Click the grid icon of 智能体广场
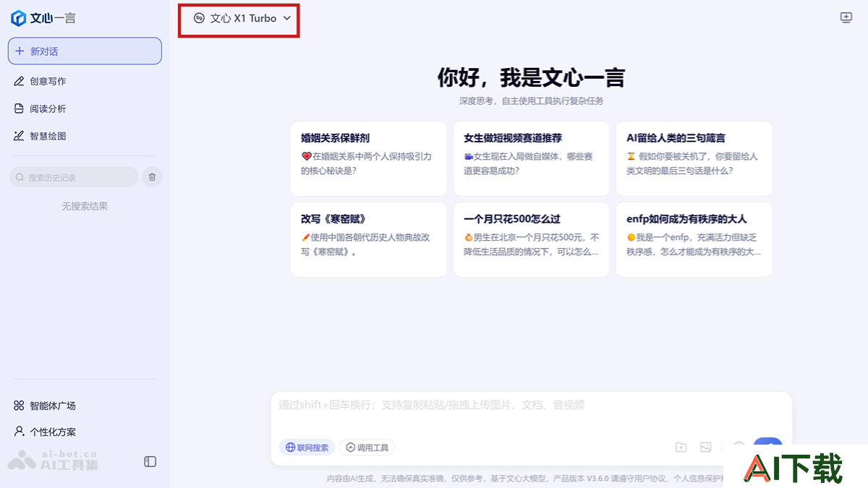The width and height of the screenshot is (868, 488). click(x=20, y=406)
